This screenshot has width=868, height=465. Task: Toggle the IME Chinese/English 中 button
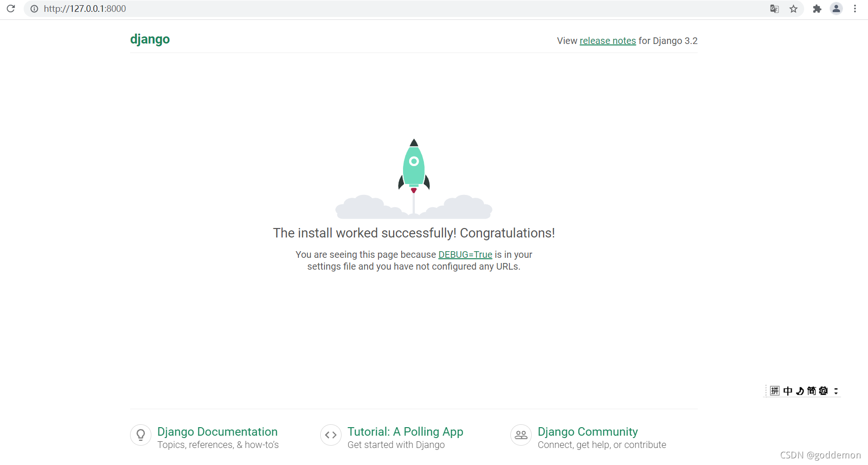[788, 391]
